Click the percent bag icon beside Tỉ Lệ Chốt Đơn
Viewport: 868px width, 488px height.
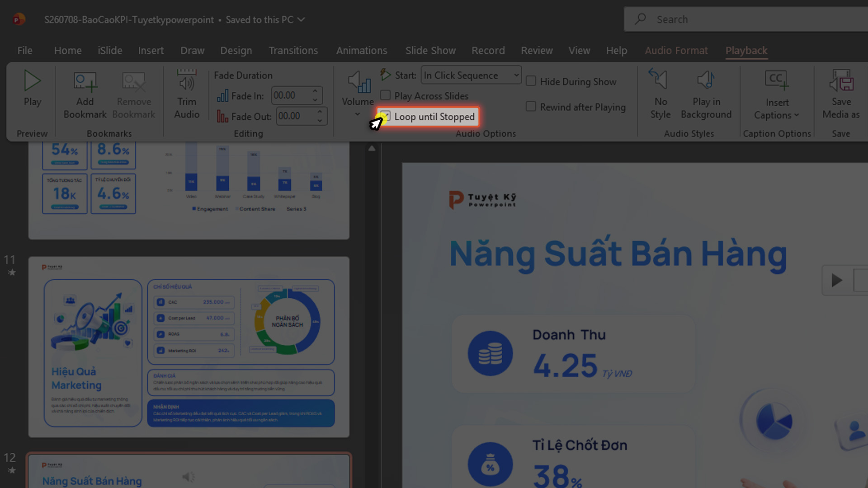490,465
